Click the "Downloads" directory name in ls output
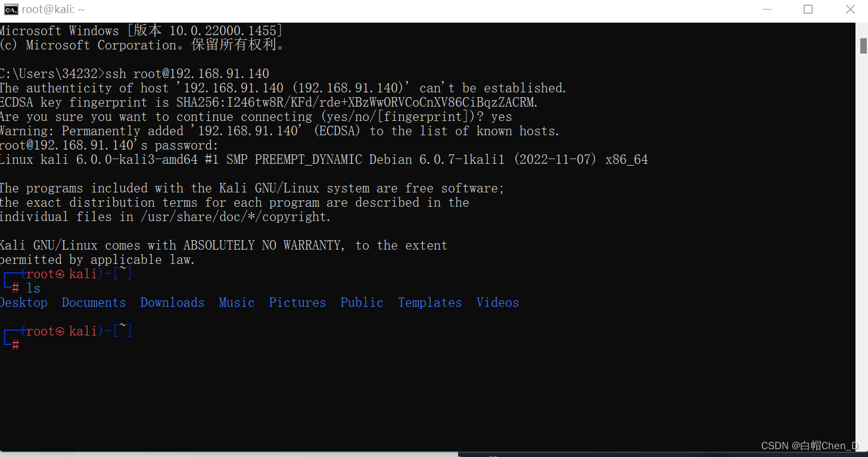The width and height of the screenshot is (868, 457). (172, 303)
